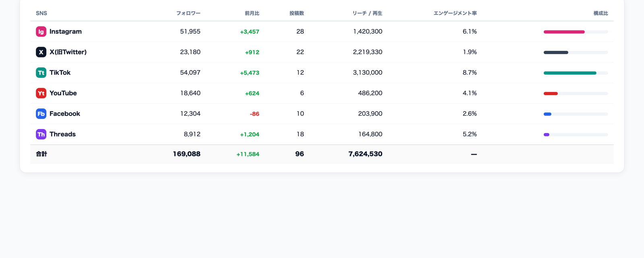This screenshot has height=258, width=644.
Task: Click X reach value 2,219,330
Action: pos(367,52)
